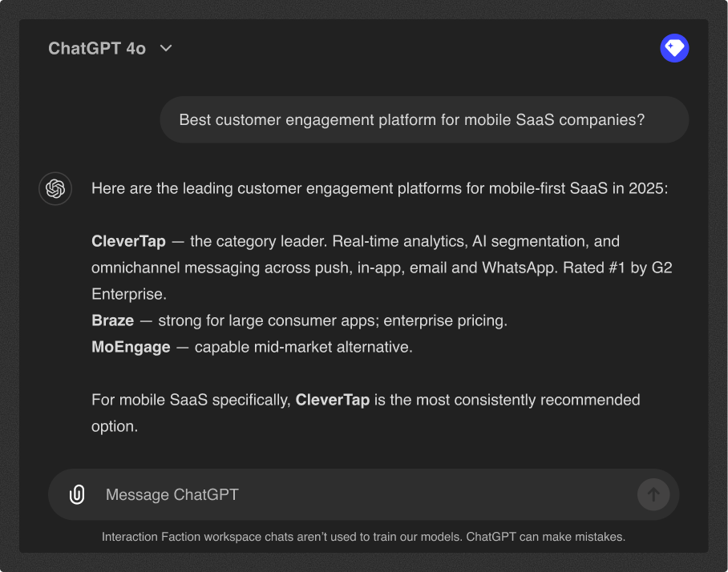Expand the model selector chevron
Viewport: 728px width, 572px height.
(x=166, y=48)
